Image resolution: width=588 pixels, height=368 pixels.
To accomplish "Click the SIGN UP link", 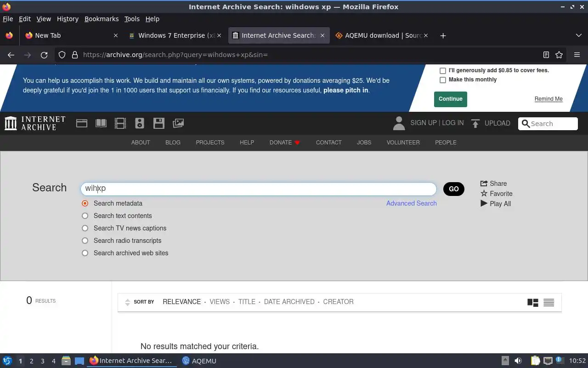I will tap(424, 123).
